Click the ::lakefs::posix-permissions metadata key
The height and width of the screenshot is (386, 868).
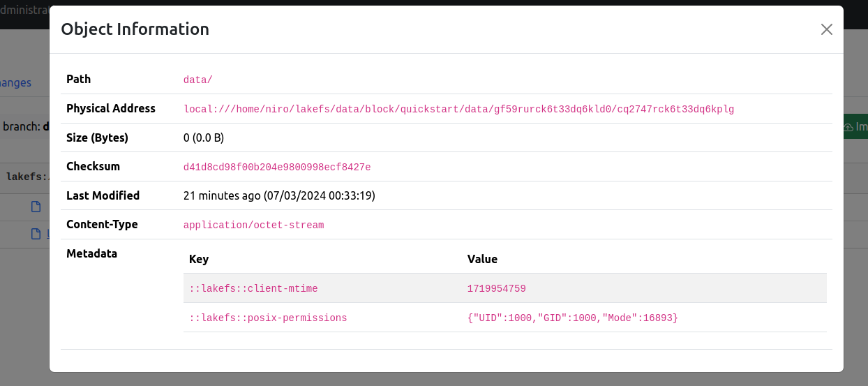coord(268,318)
